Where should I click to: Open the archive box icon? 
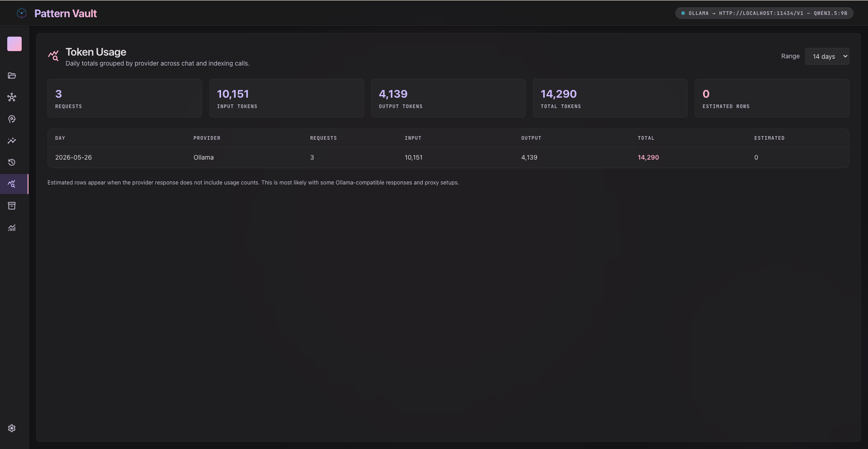click(x=12, y=206)
